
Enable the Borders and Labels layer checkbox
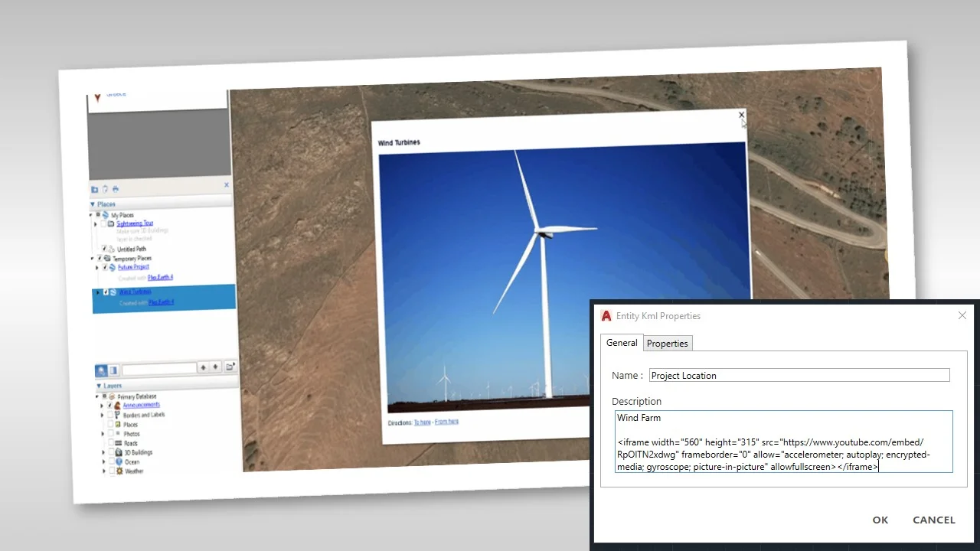point(109,415)
